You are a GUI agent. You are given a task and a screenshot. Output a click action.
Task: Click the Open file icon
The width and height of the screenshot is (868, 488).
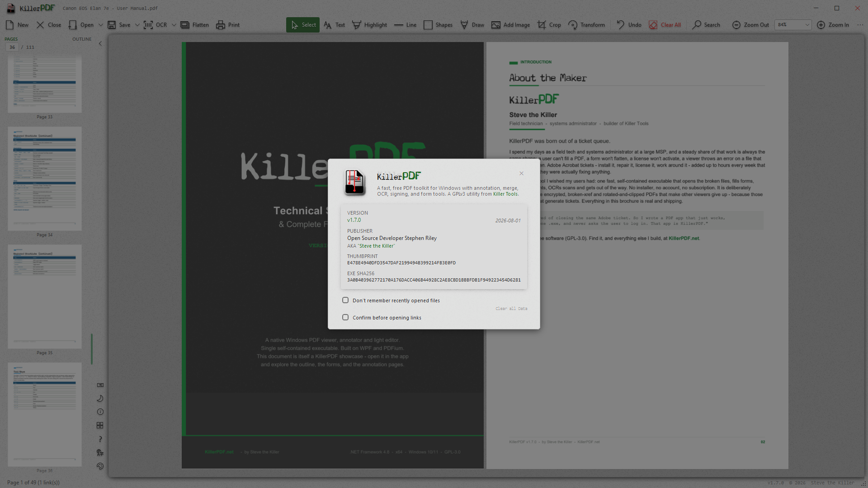72,25
